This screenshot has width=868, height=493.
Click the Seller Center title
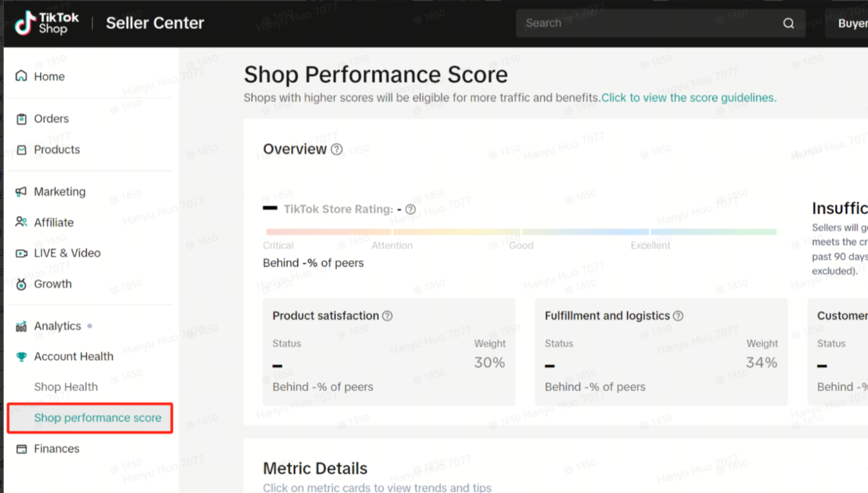tap(155, 23)
